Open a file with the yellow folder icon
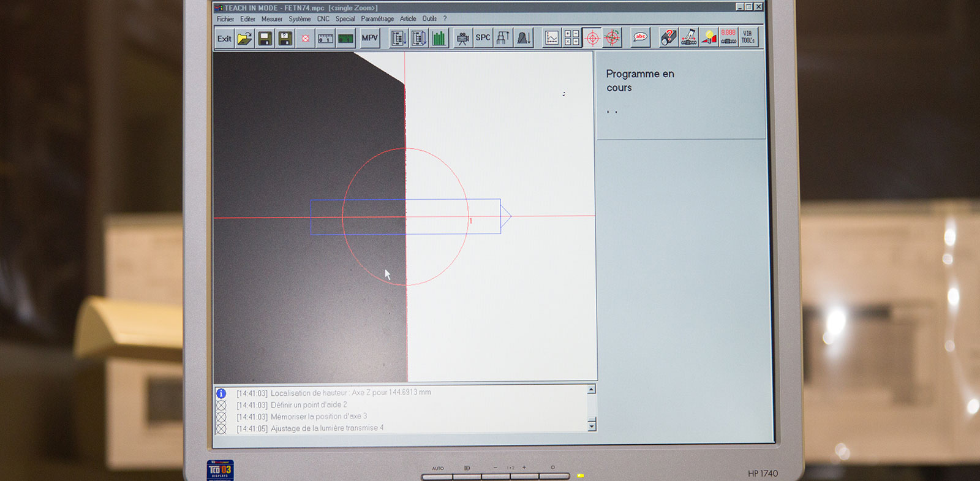980x481 pixels. (x=244, y=39)
